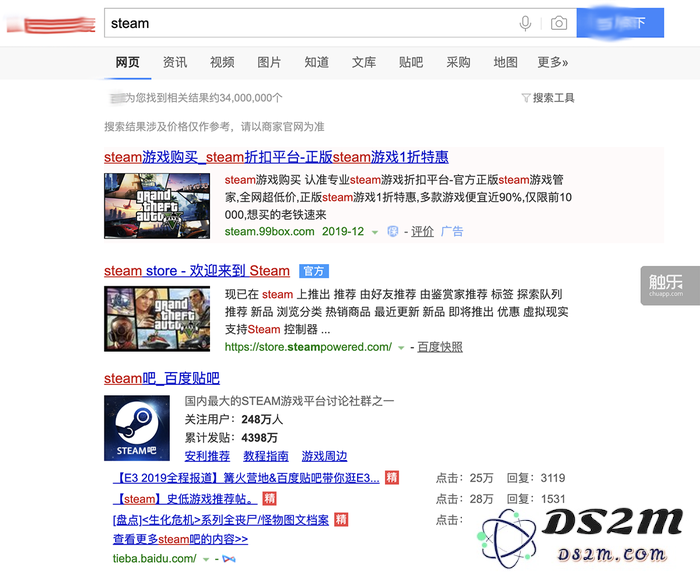
Task: Open the E3 2019全程报道 post
Action: tap(246, 478)
